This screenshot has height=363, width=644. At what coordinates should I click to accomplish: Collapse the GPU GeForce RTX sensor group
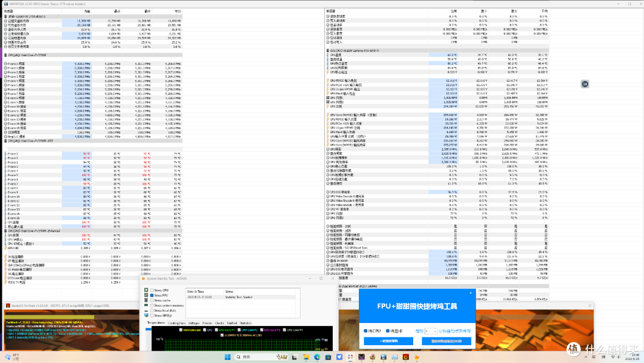[328, 51]
